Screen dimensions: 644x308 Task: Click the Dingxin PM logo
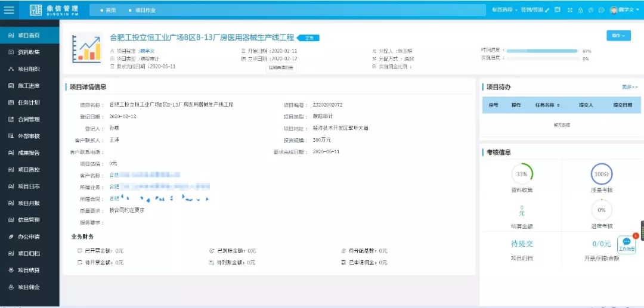(x=54, y=10)
